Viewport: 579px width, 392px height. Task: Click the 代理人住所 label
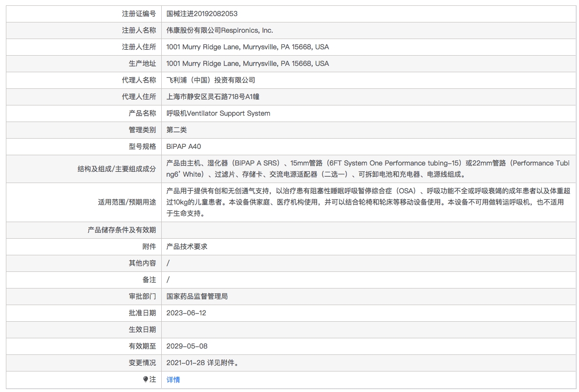coord(139,97)
